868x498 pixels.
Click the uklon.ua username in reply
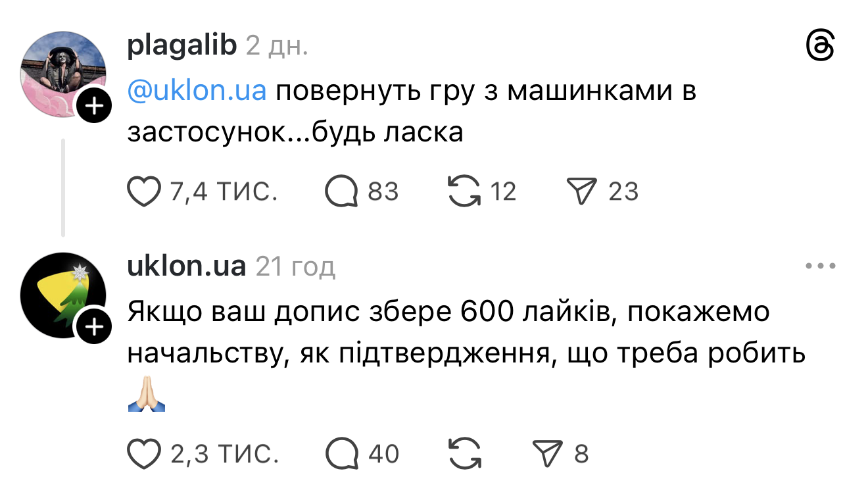(186, 266)
